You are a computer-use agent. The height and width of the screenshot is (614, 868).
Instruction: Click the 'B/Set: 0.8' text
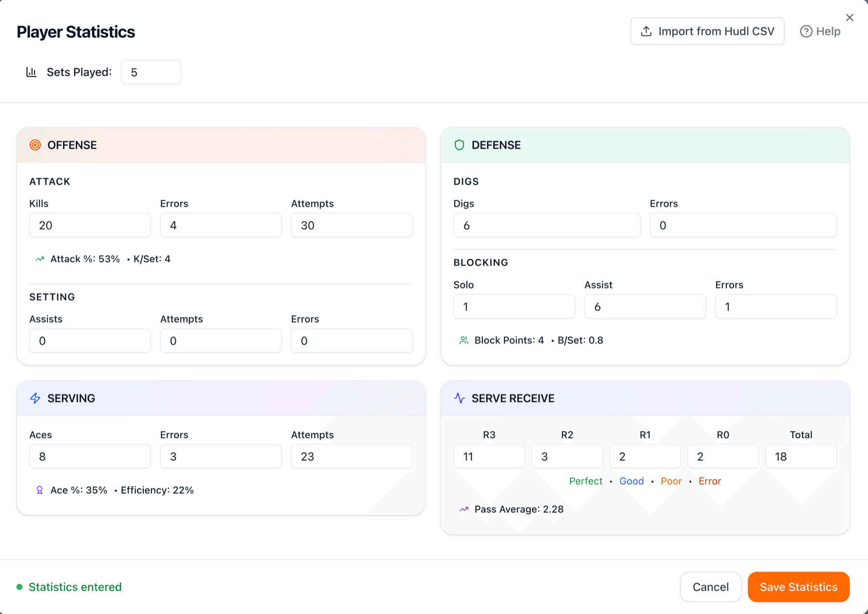580,341
